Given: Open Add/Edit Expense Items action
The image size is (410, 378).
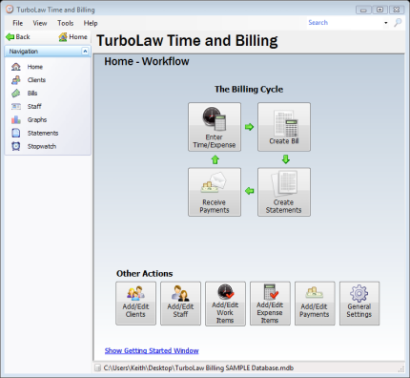Looking at the screenshot, I should [x=270, y=304].
